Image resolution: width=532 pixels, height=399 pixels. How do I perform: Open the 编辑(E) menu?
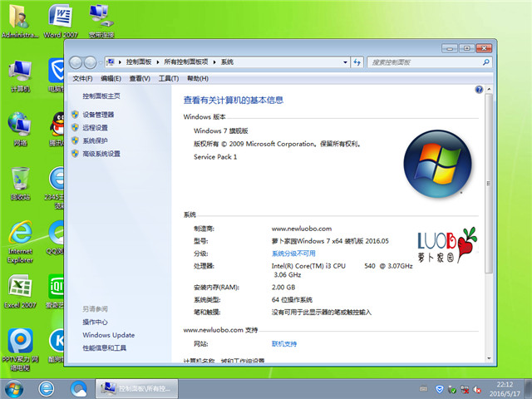(111, 78)
